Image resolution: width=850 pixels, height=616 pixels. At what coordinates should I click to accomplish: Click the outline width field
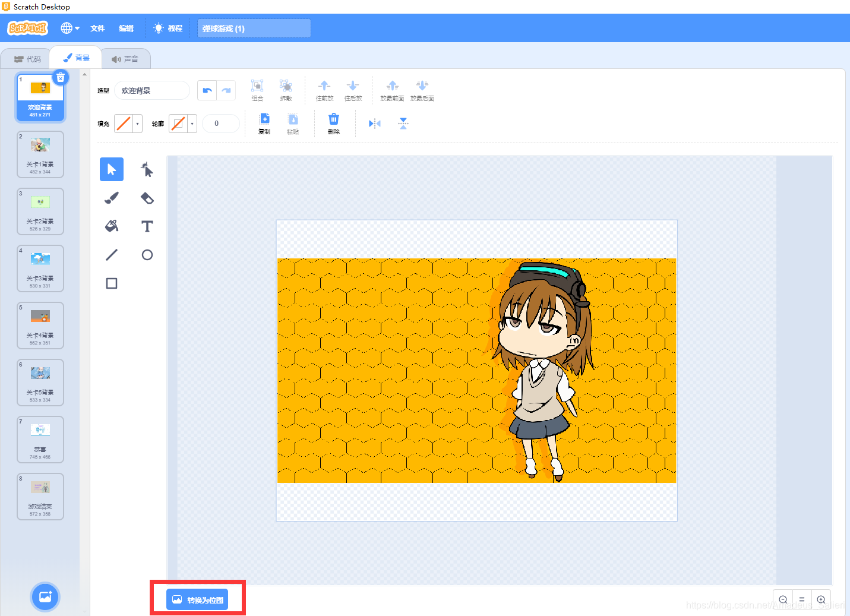[x=221, y=124]
